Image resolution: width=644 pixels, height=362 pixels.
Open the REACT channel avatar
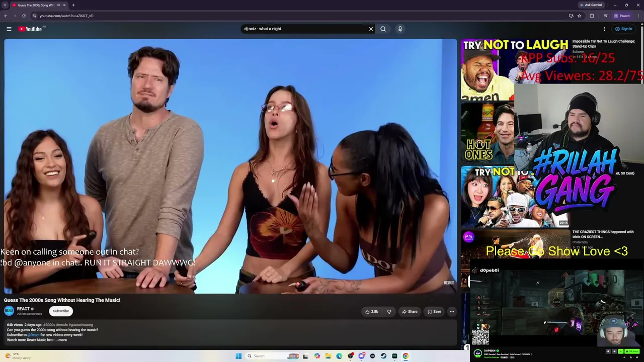(9, 311)
